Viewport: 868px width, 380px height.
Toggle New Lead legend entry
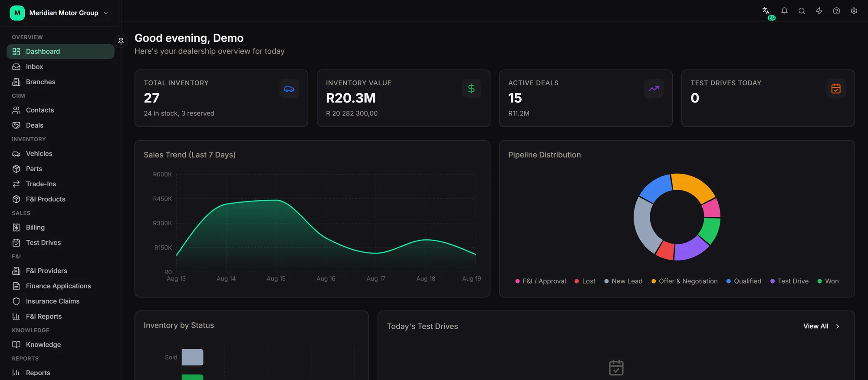tap(623, 281)
